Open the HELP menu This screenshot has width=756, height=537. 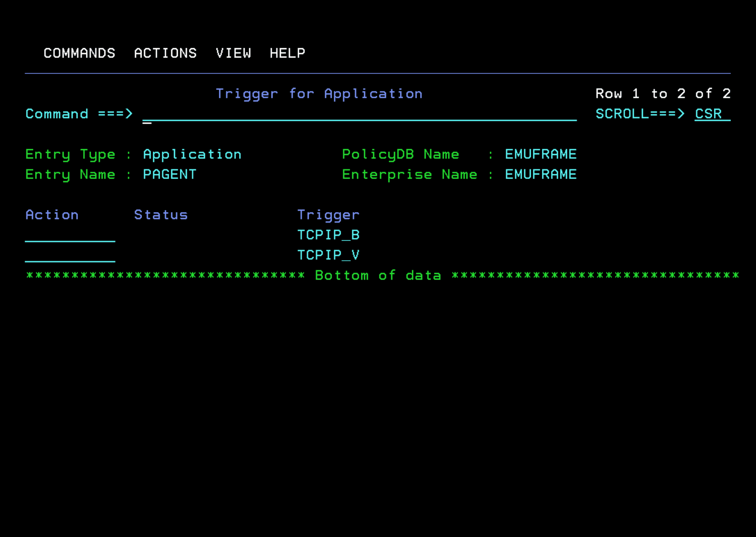click(x=287, y=53)
